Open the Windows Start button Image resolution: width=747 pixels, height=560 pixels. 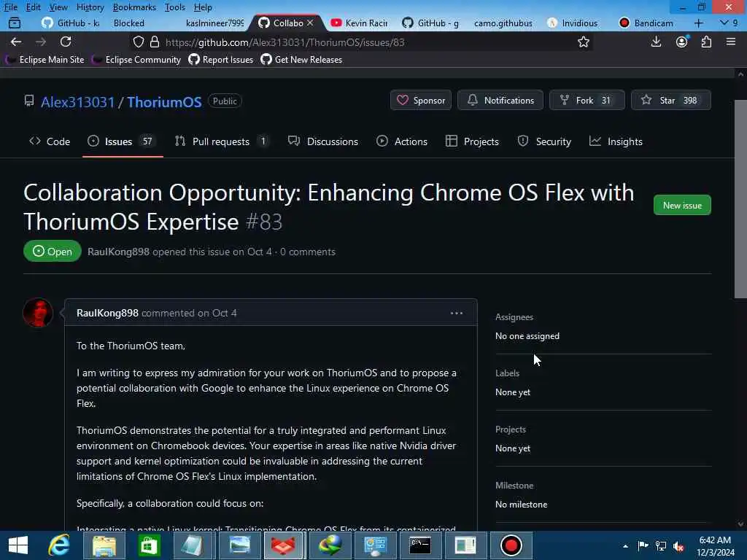18,545
